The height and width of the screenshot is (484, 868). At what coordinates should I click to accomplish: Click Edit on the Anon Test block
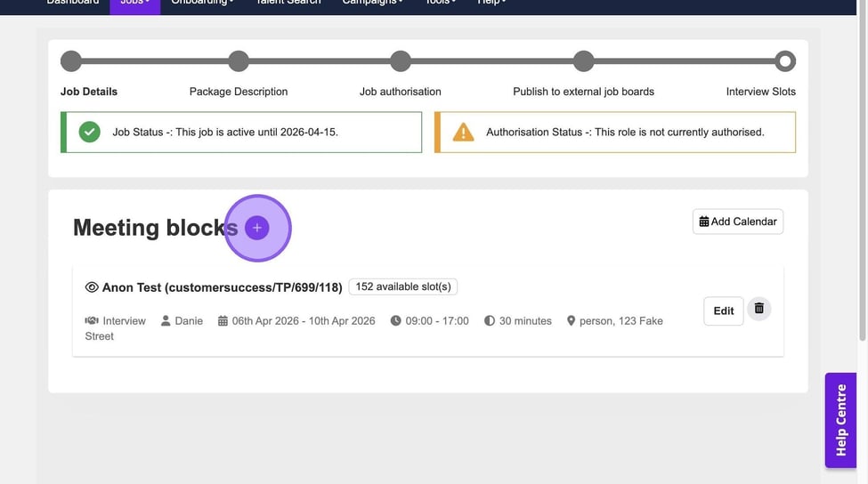click(723, 311)
